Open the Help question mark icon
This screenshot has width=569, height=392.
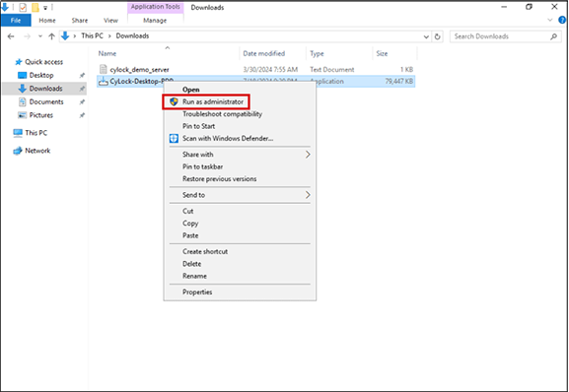tap(562, 21)
